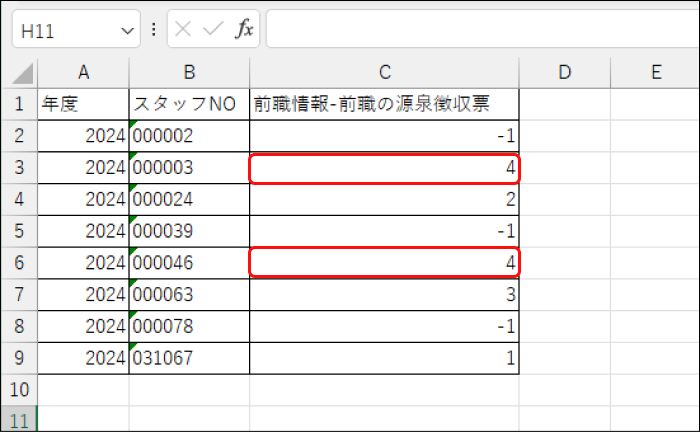Click the Insert Function fx icon
This screenshot has height=432, width=700.
(x=244, y=29)
